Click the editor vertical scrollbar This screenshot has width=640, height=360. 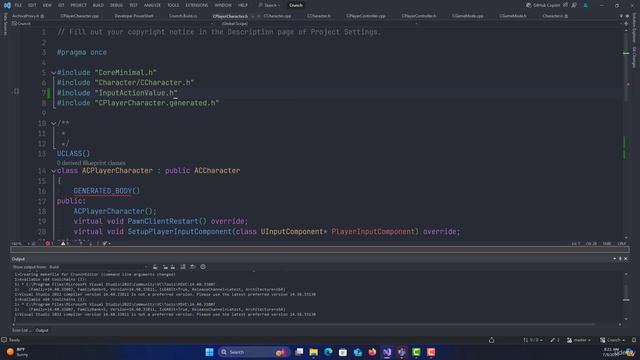(626, 134)
